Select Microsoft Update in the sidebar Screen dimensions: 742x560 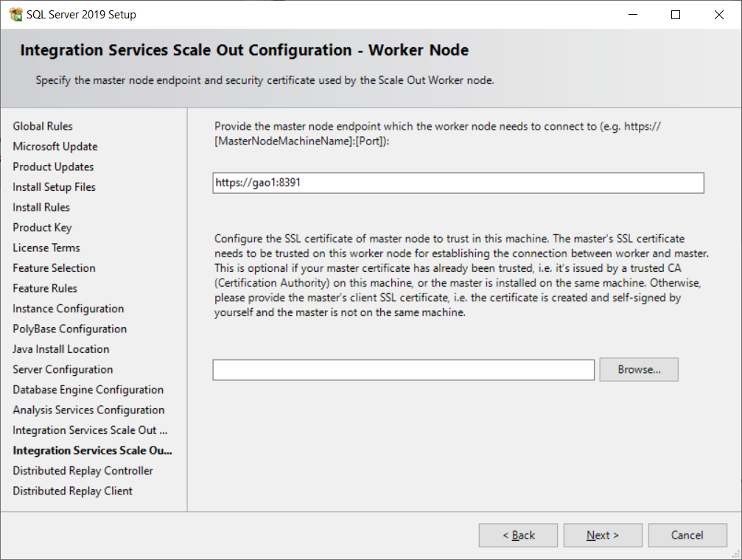(x=55, y=146)
